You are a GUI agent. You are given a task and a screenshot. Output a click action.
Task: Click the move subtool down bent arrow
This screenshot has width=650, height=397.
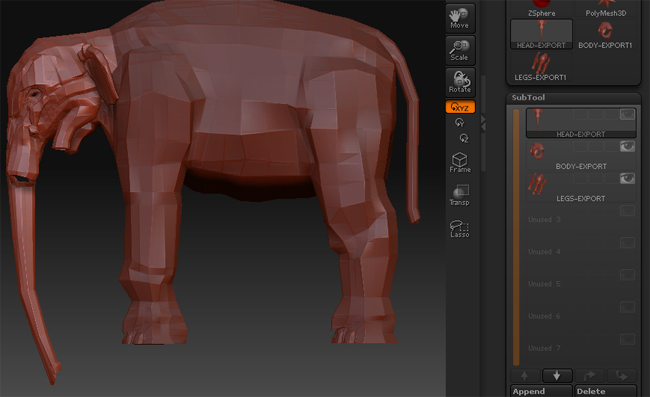click(x=621, y=376)
